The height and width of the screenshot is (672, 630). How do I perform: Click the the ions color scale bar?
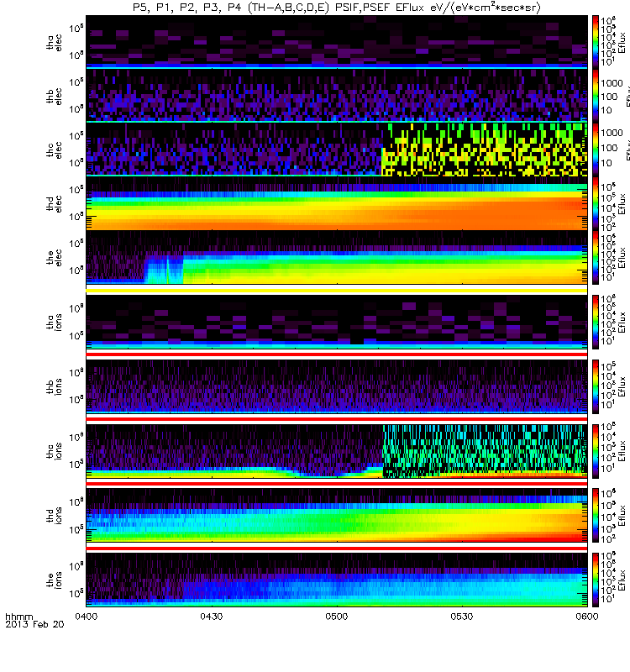(596, 580)
